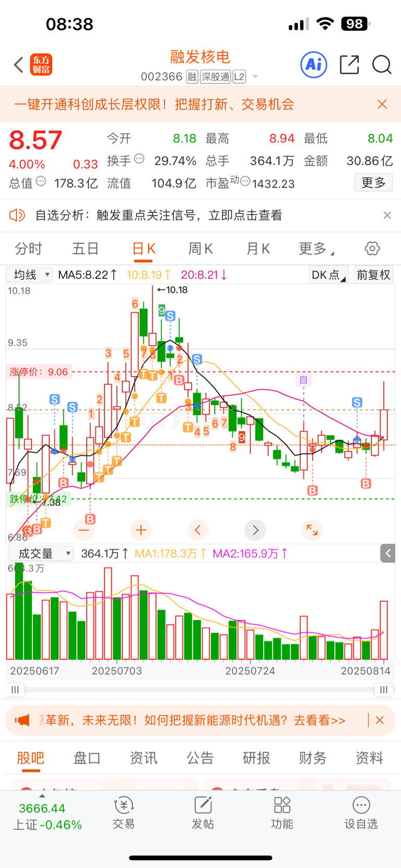The height and width of the screenshot is (868, 401).
Task: Tap the 深股通 badge
Action: (x=216, y=77)
